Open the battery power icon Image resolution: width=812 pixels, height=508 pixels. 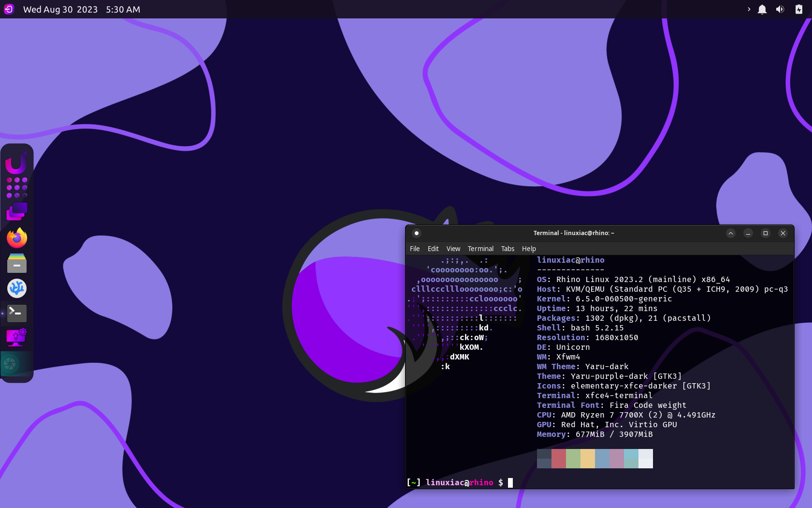point(799,9)
